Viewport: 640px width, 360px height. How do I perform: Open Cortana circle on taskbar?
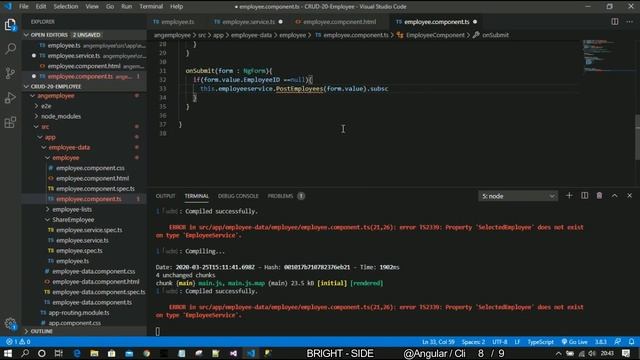coord(42,353)
